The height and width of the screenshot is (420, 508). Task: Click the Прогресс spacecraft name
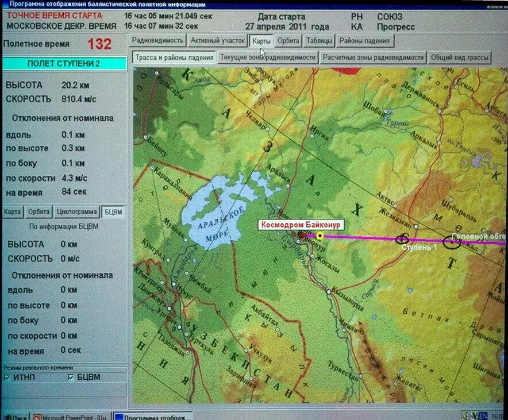coord(395,26)
